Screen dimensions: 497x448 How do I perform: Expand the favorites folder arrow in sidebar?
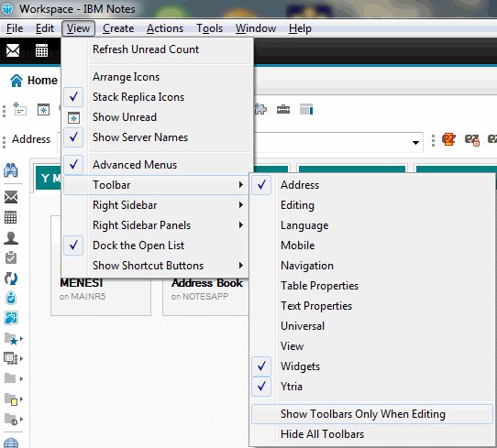click(x=22, y=339)
